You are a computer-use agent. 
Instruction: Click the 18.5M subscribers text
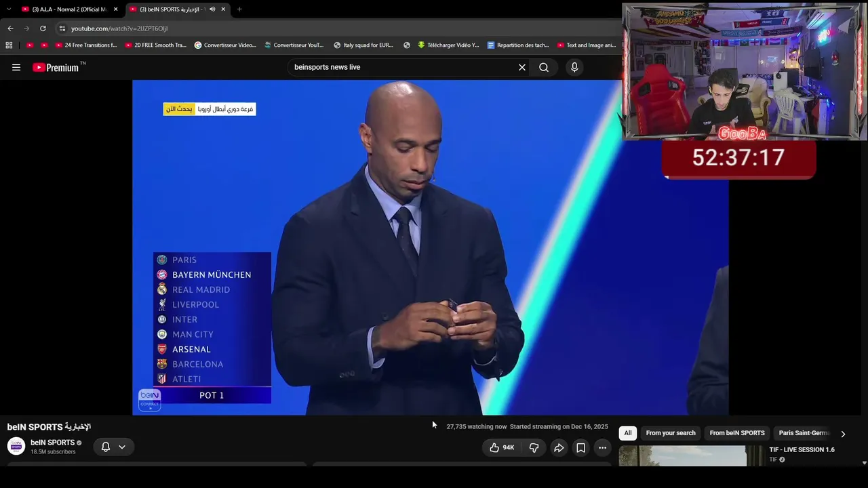click(53, 452)
